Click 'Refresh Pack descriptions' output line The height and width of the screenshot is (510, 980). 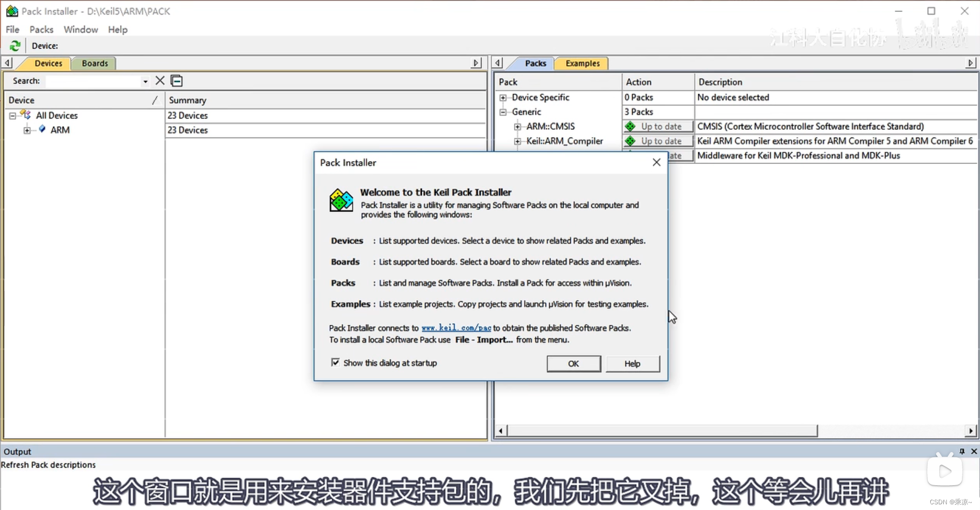point(48,464)
